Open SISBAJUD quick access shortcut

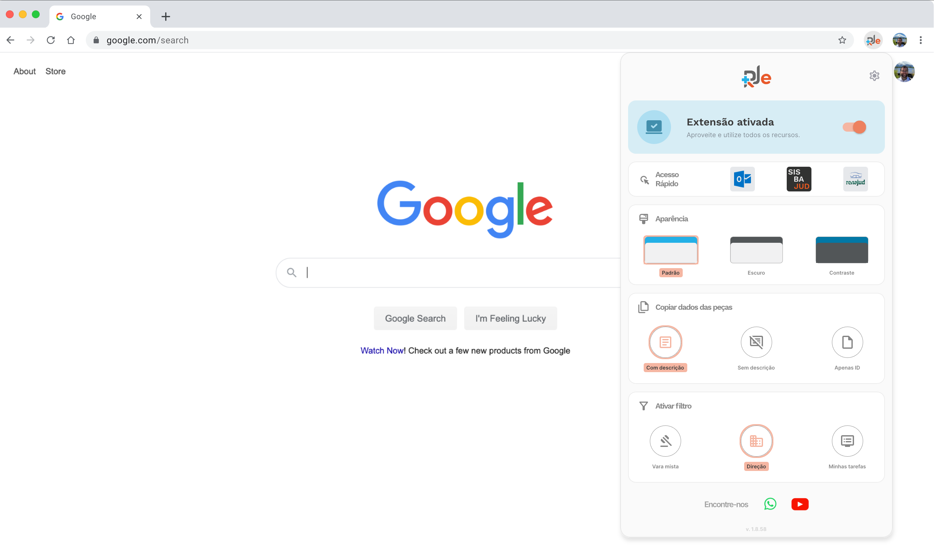pyautogui.click(x=799, y=179)
